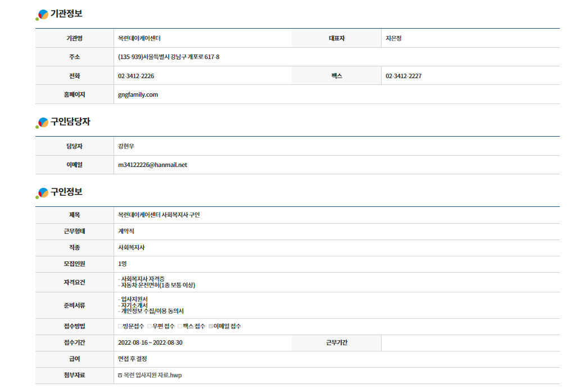The image size is (588, 388).
Task: Open the gngfamily.com homepage link
Action: 138,94
